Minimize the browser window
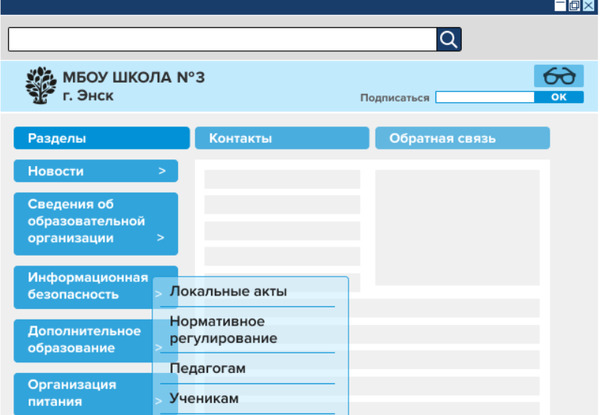Image resolution: width=600 pixels, height=415 pixels. [x=561, y=6]
